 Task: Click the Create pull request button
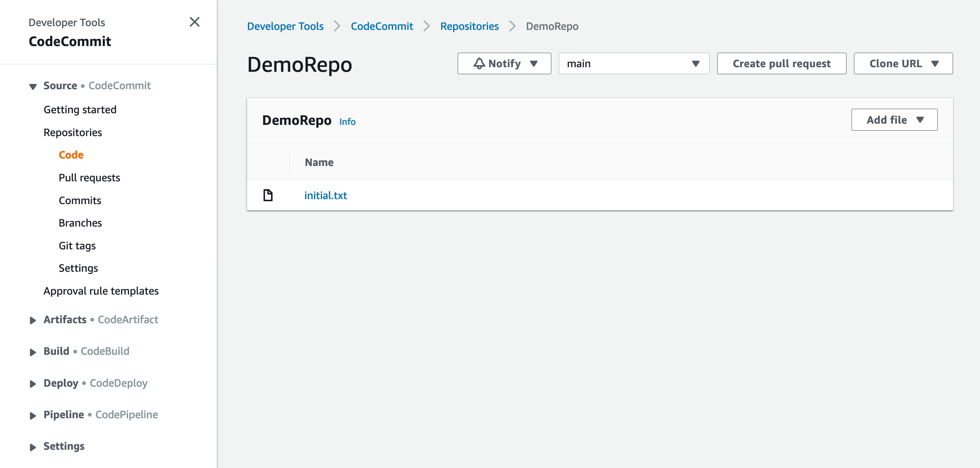pyautogui.click(x=781, y=63)
